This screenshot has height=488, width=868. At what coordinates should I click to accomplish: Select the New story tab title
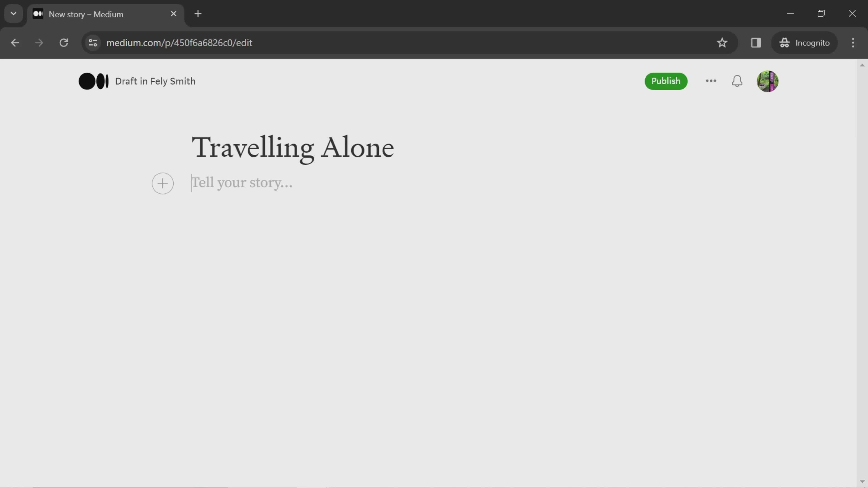click(86, 14)
